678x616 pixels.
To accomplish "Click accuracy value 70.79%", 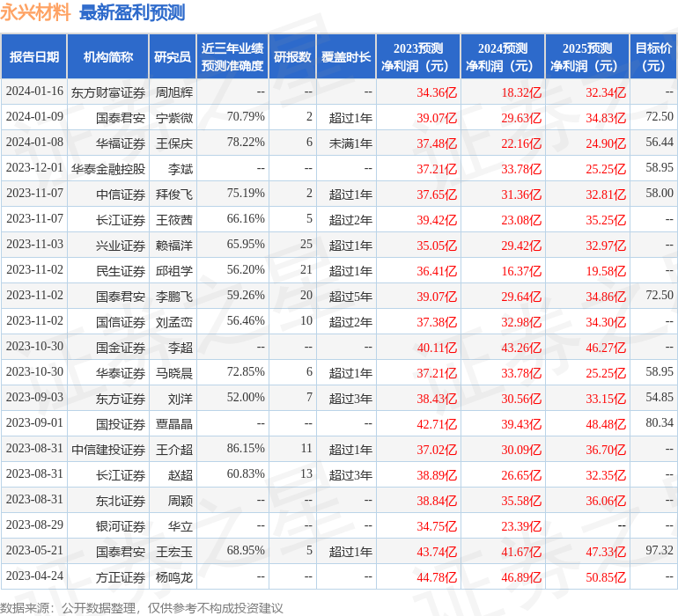I will [x=246, y=117].
